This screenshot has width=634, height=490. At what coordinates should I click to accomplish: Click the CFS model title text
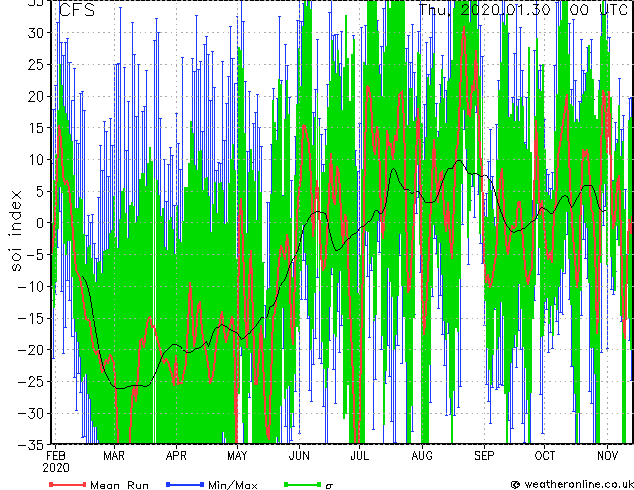76,10
